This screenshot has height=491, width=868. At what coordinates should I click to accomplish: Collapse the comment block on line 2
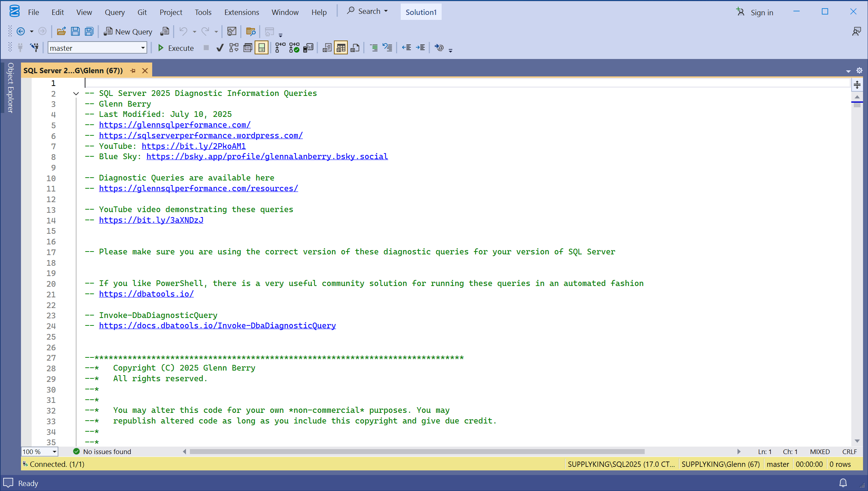point(76,93)
